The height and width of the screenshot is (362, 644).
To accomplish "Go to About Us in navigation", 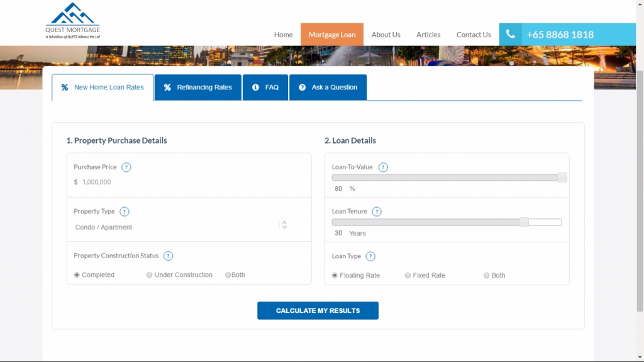I will [x=386, y=35].
